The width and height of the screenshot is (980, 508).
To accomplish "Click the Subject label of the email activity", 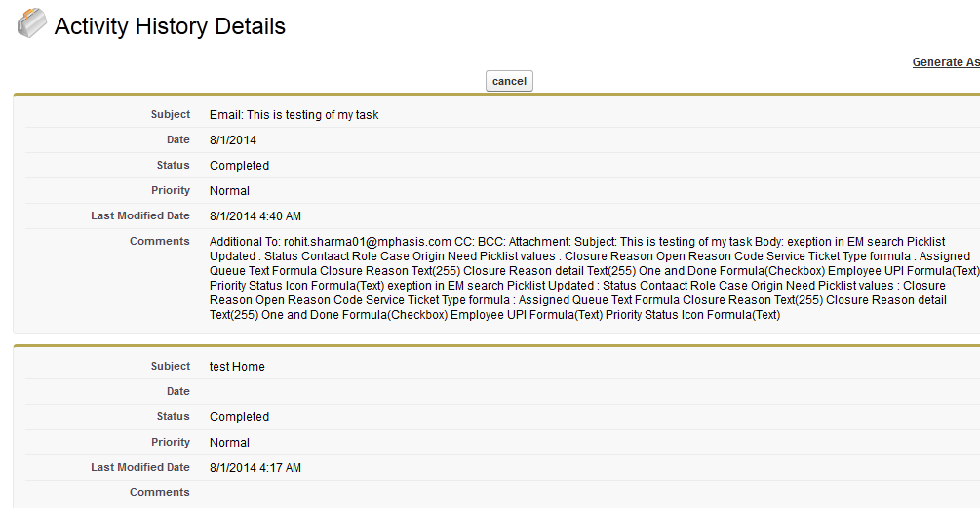I will click(x=171, y=115).
